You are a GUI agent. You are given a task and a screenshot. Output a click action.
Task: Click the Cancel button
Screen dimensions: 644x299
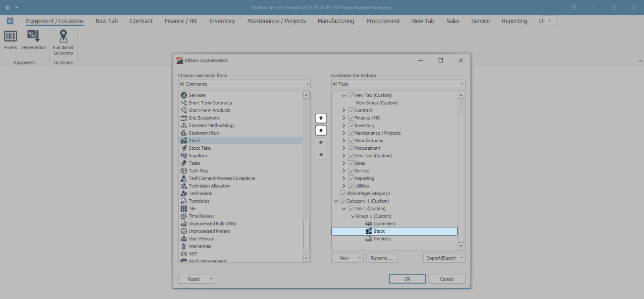point(447,279)
